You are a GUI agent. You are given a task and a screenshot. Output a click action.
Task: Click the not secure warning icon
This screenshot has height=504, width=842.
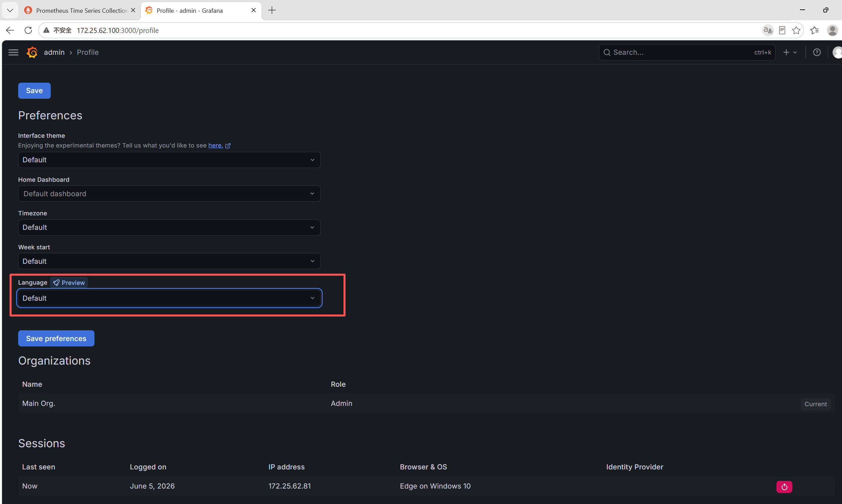46,30
